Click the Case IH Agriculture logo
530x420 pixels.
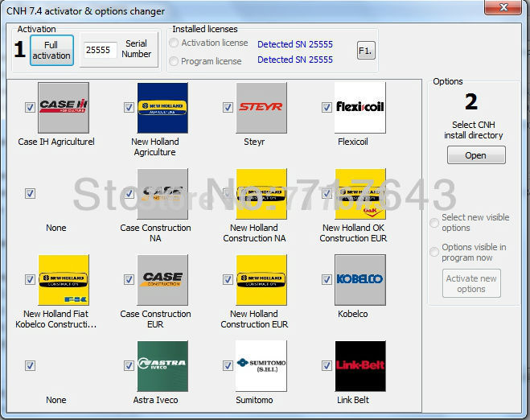coord(64,108)
